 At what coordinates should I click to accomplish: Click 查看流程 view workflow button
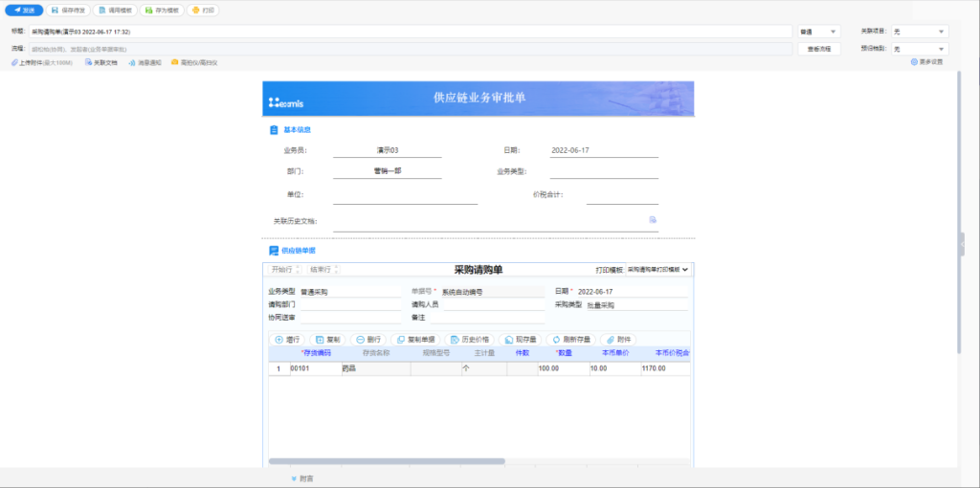coord(818,49)
